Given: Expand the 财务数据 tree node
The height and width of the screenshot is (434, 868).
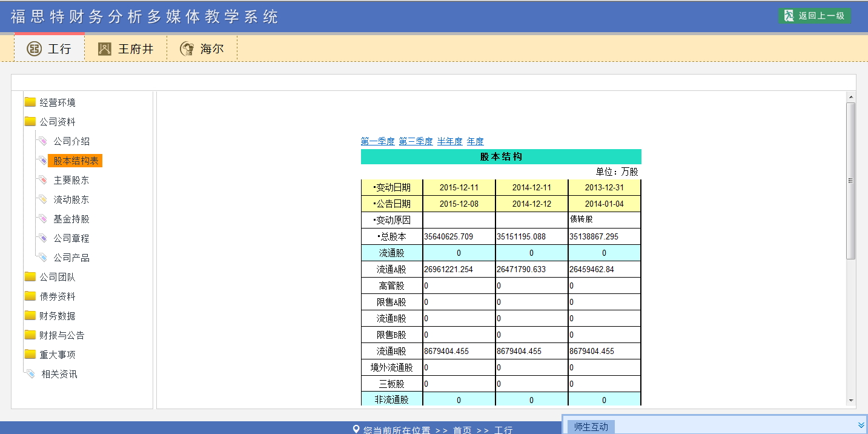Looking at the screenshot, I should click(58, 316).
